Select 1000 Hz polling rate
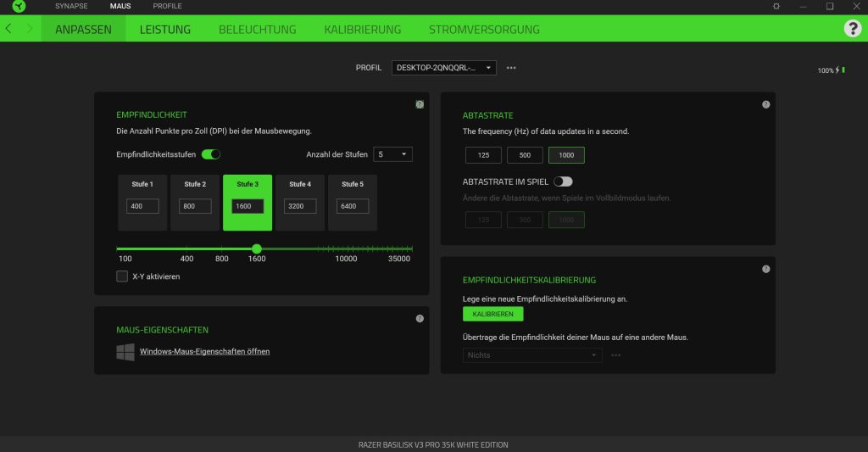This screenshot has width=868, height=452. coord(566,155)
